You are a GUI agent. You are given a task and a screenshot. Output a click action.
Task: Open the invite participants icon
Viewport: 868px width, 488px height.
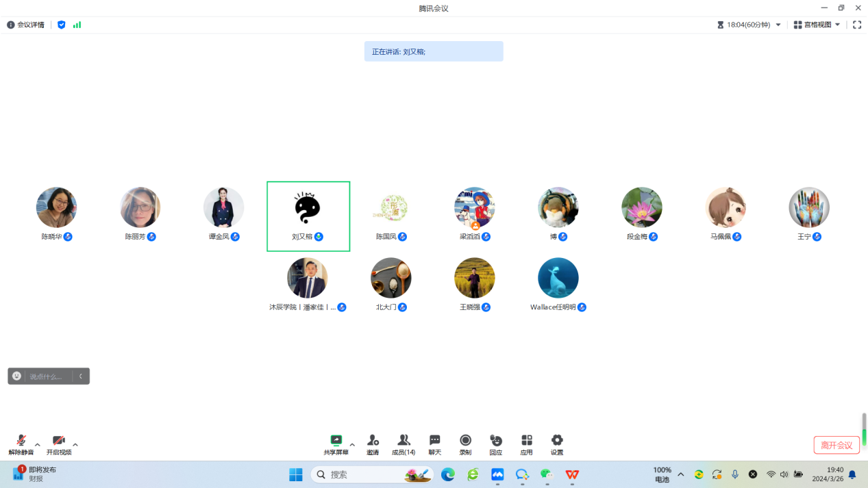click(x=373, y=441)
